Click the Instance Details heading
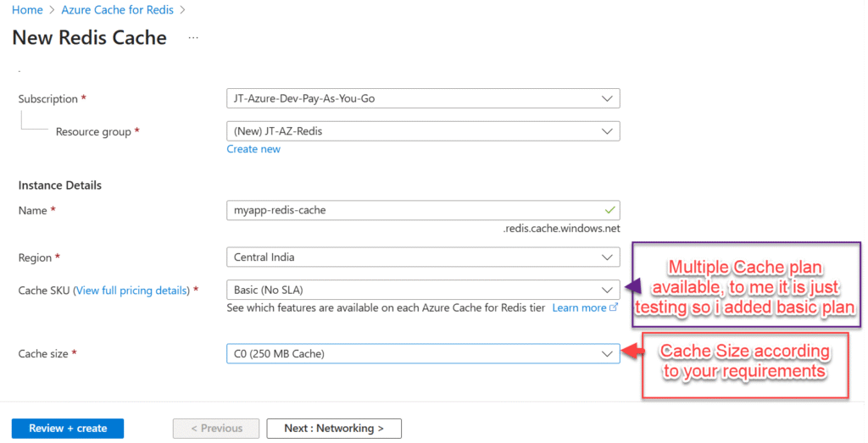 [x=60, y=186]
